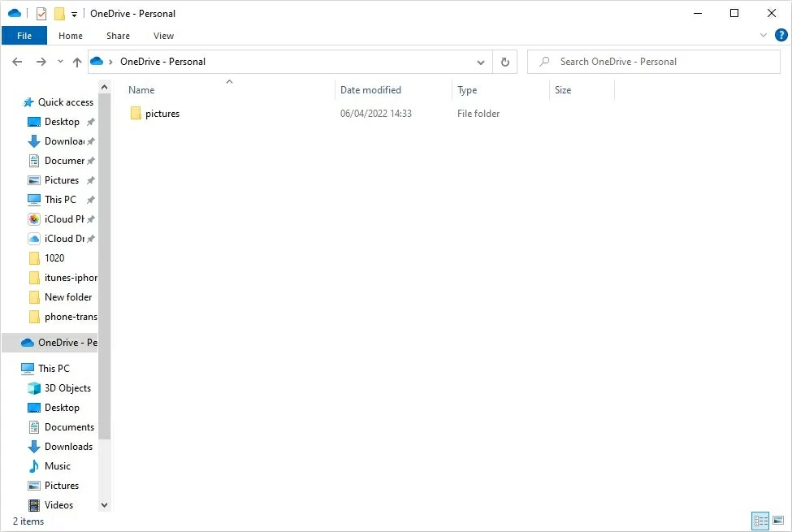Screen dimensions: 792x532
Task: Open the Help question mark icon
Action: pyautogui.click(x=781, y=35)
